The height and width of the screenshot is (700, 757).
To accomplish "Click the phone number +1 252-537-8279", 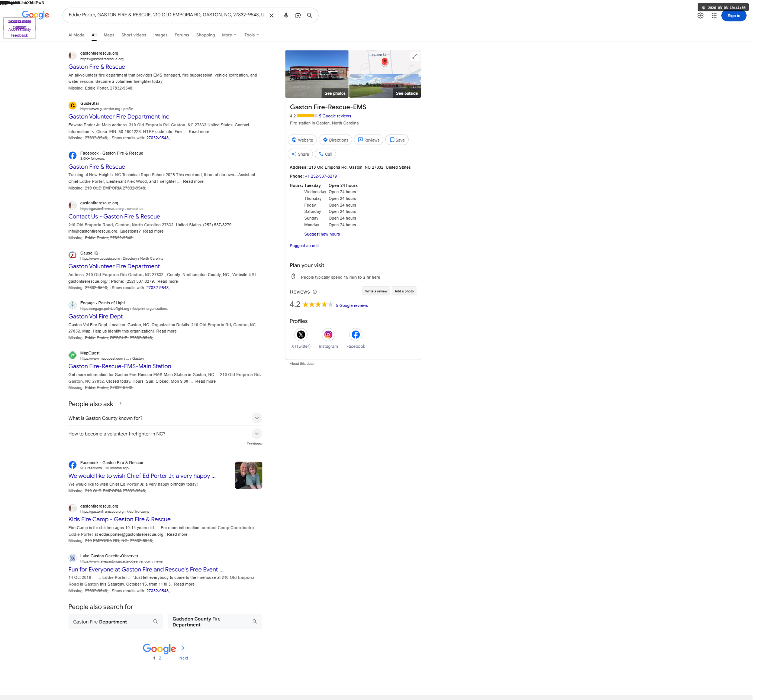I will click(321, 176).
